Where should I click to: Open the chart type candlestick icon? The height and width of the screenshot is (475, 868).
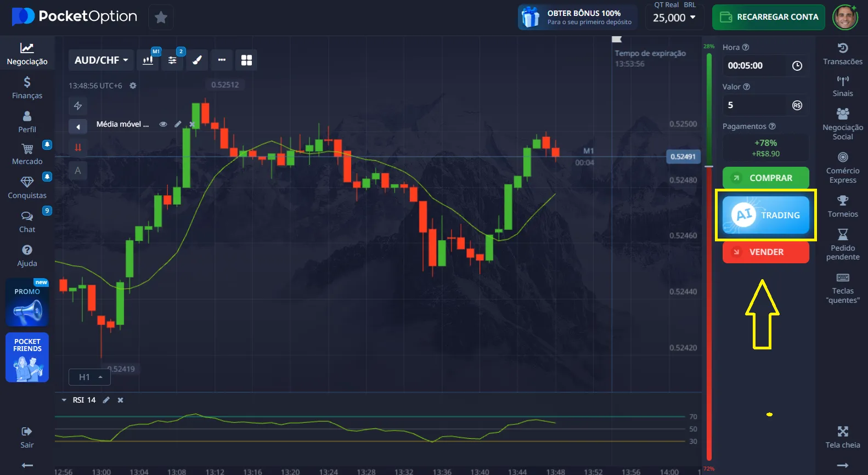point(148,60)
